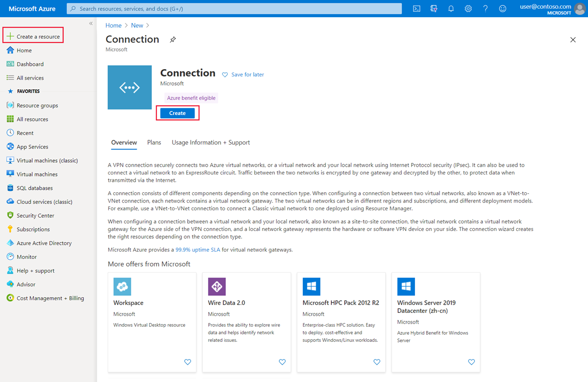
Task: Open Cost Management + Billing
Action: click(x=46, y=298)
